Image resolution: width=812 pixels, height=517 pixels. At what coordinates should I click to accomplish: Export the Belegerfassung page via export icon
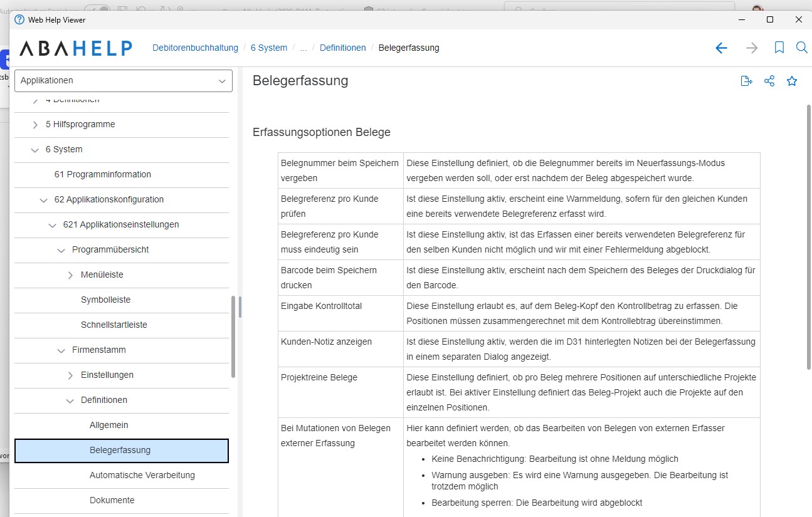tap(746, 81)
